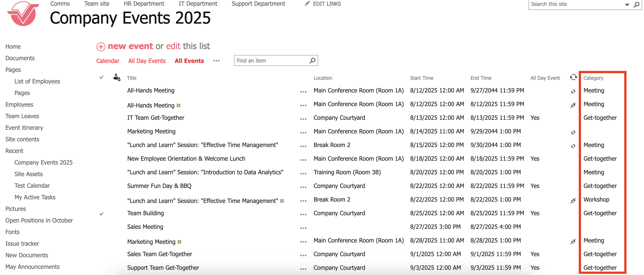The width and height of the screenshot is (644, 275).
Task: Click the company logo icon
Action: click(x=23, y=14)
